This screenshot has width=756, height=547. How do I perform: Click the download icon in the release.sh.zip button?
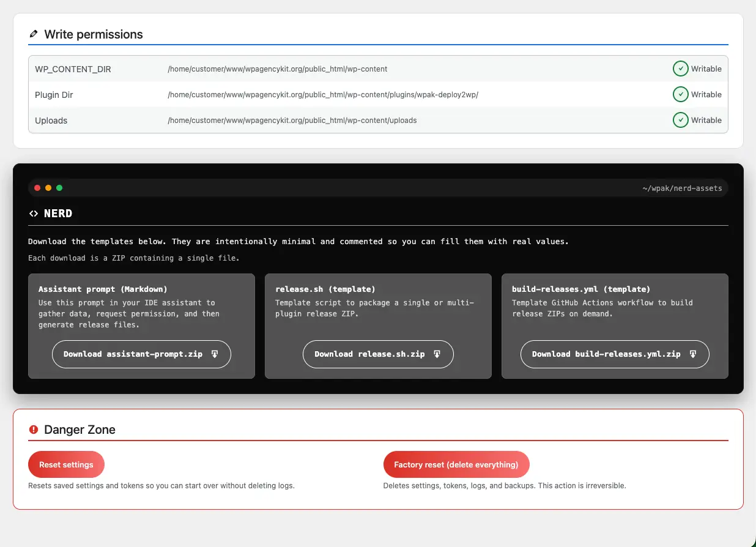tap(437, 354)
